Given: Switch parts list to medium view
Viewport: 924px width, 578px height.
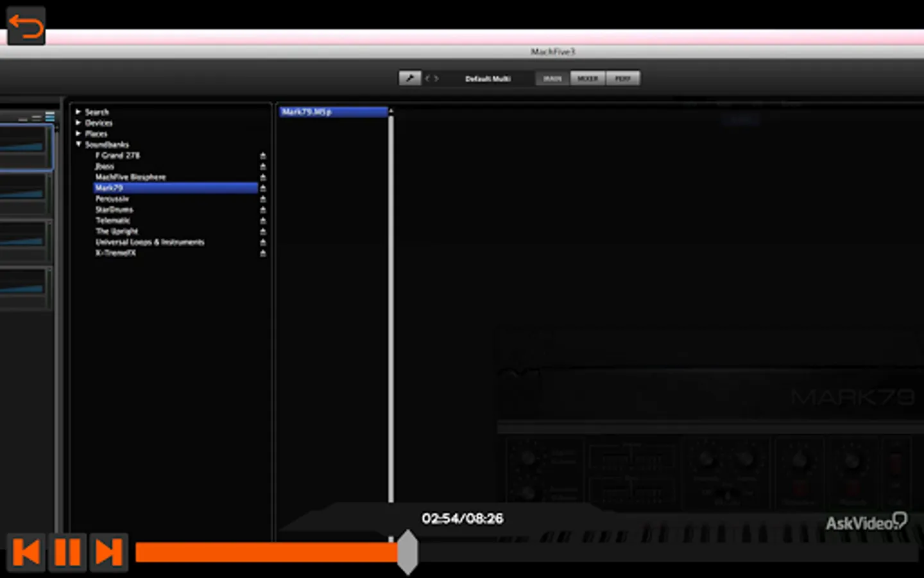Looking at the screenshot, I should [x=37, y=118].
